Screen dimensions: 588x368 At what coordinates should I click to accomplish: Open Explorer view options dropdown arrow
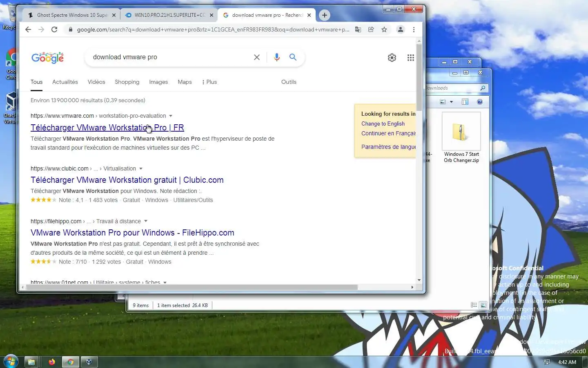tap(451, 102)
